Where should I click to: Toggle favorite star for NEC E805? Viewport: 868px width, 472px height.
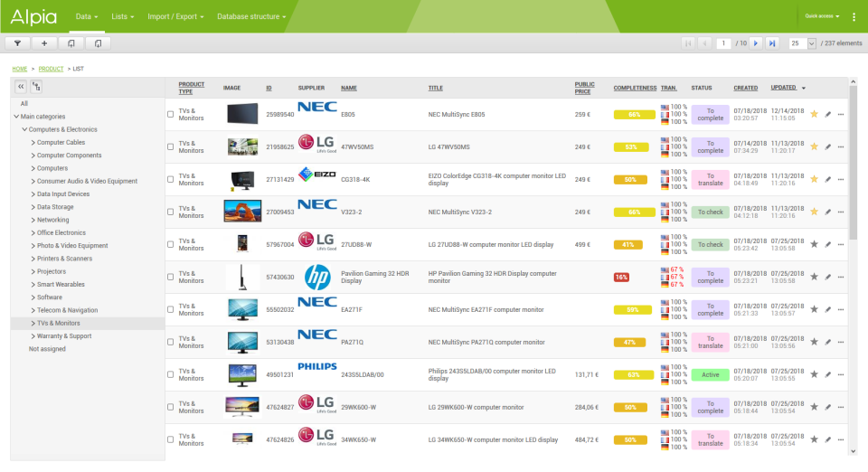(x=815, y=114)
